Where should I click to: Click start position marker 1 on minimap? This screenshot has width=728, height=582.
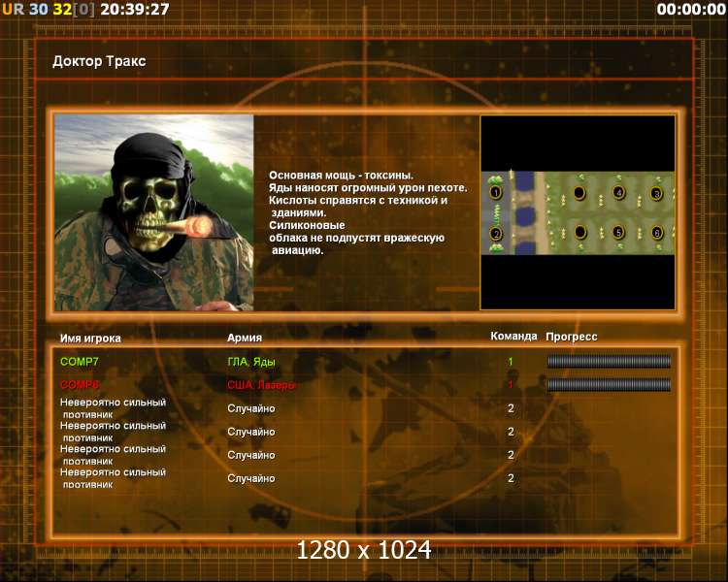496,193
